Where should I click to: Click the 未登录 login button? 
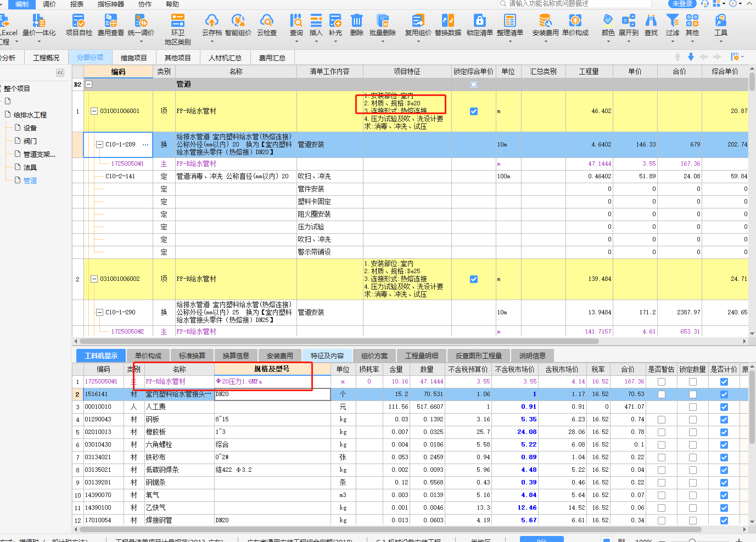pyautogui.click(x=682, y=4)
